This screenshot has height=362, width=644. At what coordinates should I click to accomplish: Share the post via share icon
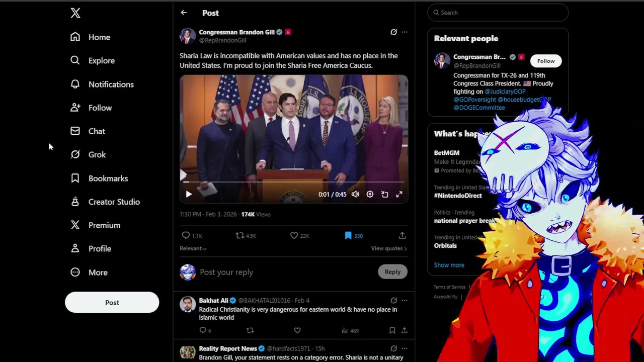[402, 235]
